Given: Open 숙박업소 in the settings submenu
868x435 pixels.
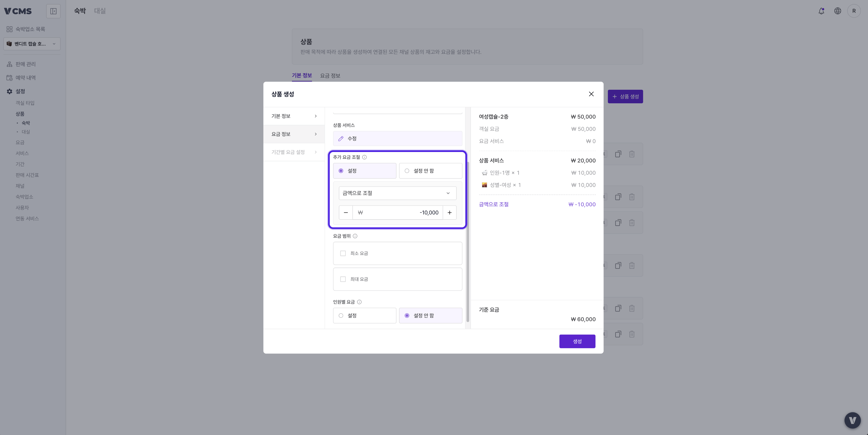Looking at the screenshot, I should tap(24, 197).
